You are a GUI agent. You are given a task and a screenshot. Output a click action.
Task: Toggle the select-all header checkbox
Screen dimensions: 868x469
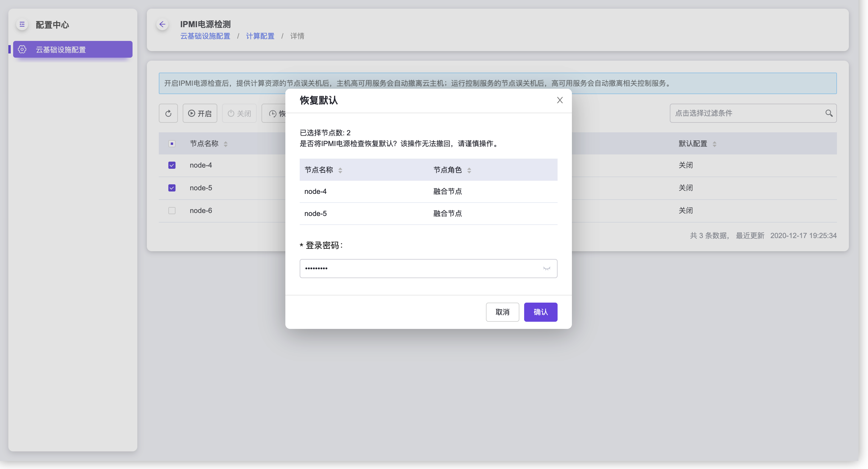coord(172,144)
